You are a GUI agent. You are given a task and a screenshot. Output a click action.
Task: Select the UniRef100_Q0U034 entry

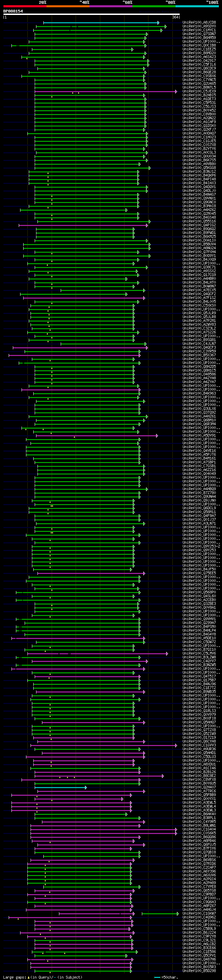[x=199, y=156]
